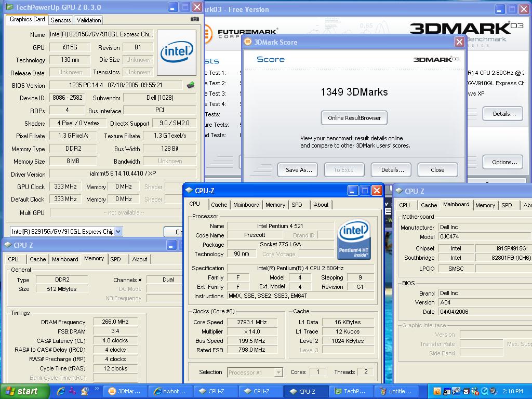Image resolution: width=532 pixels, height=399 pixels.
Task: Open Cache tab in center CPU-Z window
Action: coord(219,205)
